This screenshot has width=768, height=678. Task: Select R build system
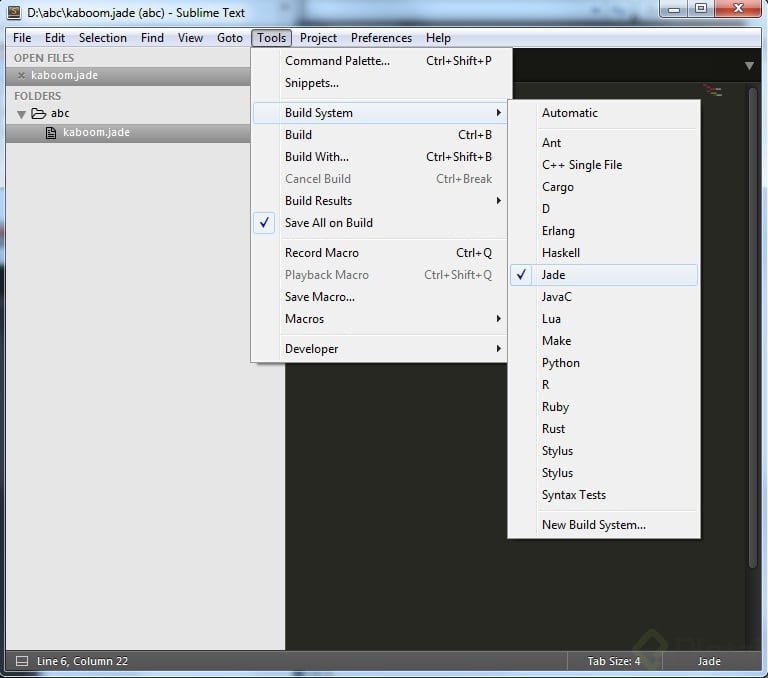point(604,385)
